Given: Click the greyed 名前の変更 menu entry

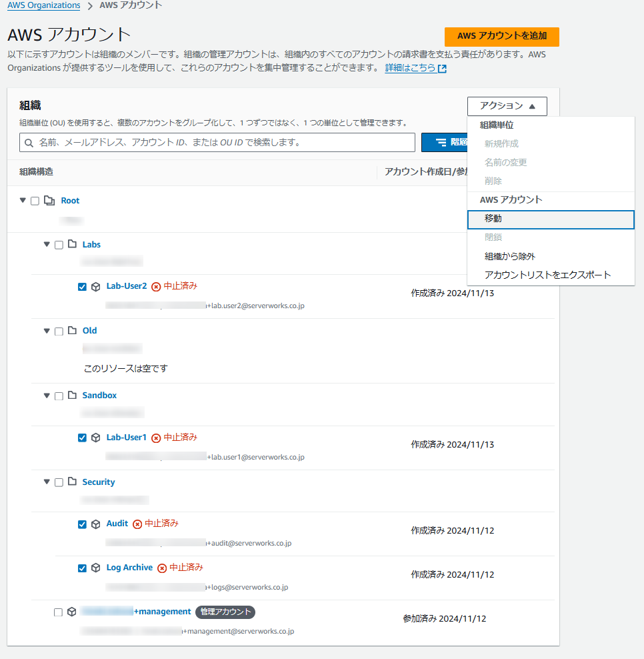Looking at the screenshot, I should tap(551, 163).
